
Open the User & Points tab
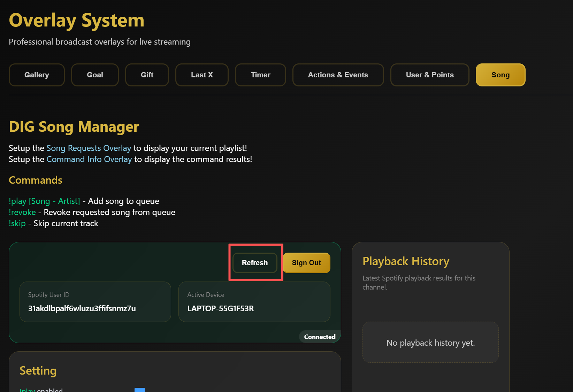tap(430, 75)
